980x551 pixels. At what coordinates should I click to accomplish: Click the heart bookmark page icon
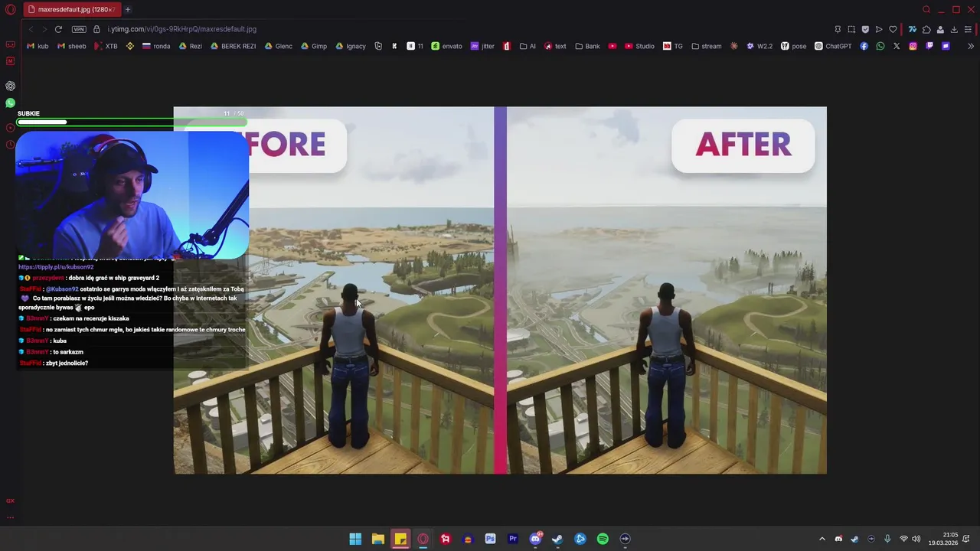tap(893, 29)
